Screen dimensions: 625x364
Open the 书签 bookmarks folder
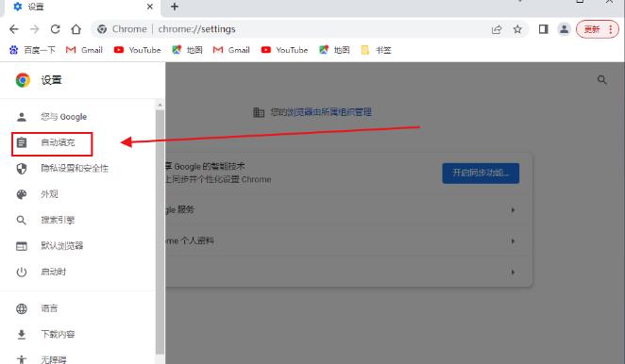point(376,50)
